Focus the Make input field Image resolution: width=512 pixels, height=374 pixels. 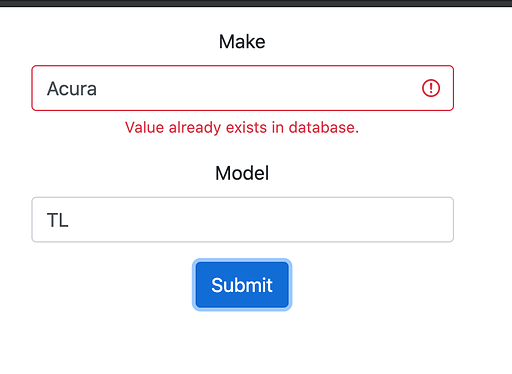click(243, 88)
